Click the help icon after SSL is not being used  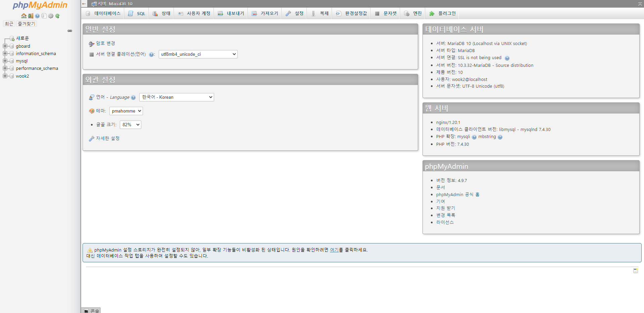(507, 58)
